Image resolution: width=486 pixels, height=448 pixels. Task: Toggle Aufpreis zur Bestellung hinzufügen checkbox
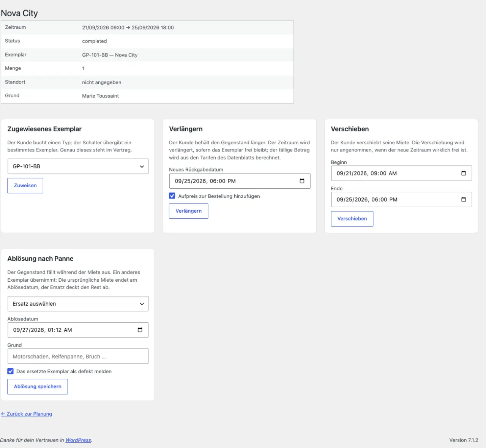tap(172, 196)
